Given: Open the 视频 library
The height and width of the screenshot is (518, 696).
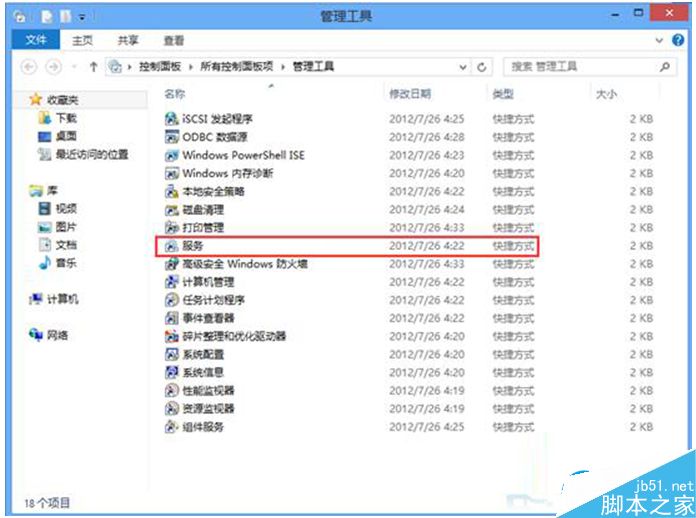Looking at the screenshot, I should tap(67, 209).
